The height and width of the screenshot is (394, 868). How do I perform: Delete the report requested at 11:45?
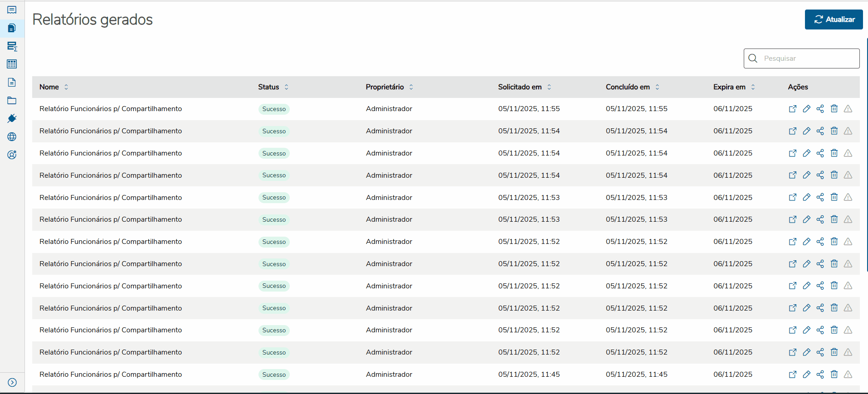coord(834,375)
